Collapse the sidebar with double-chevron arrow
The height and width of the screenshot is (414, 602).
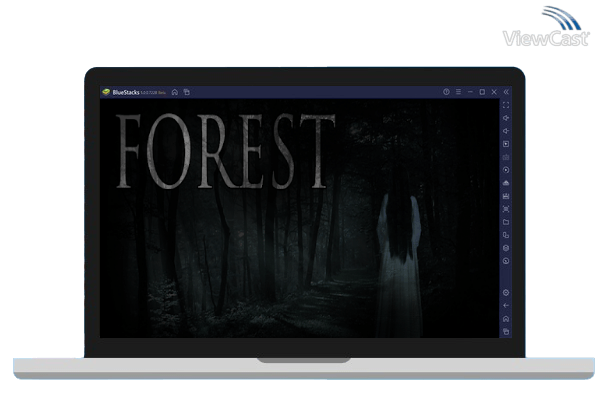pyautogui.click(x=506, y=92)
